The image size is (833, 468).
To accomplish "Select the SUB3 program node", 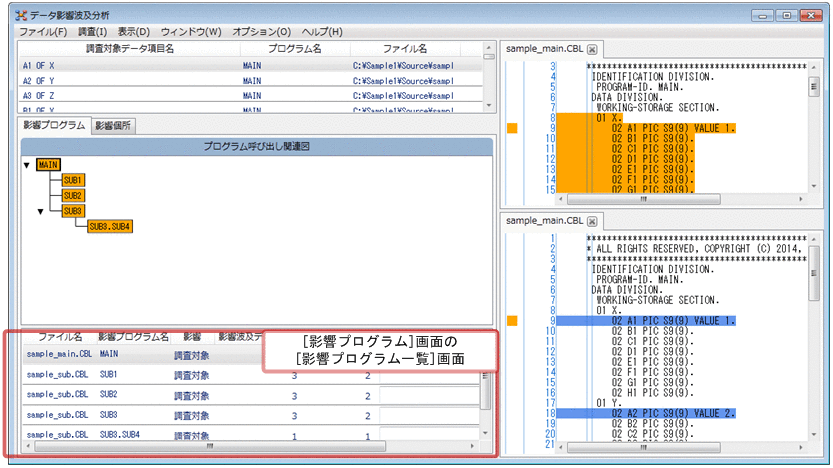I will (x=73, y=211).
